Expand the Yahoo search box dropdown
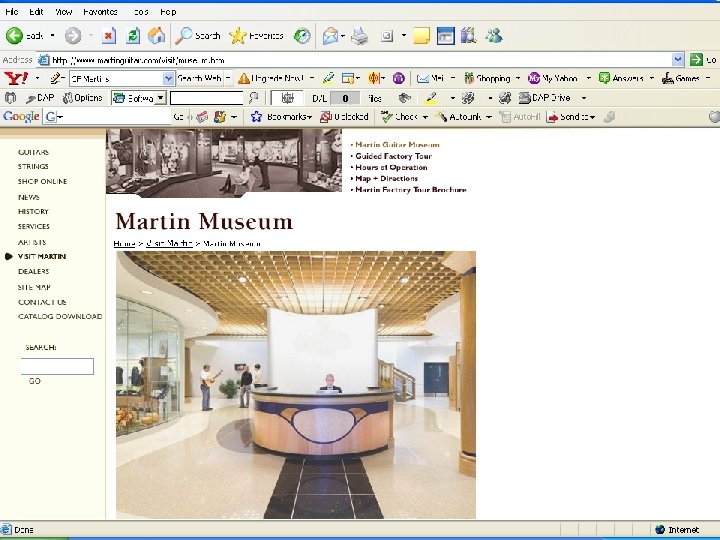 click(168, 79)
